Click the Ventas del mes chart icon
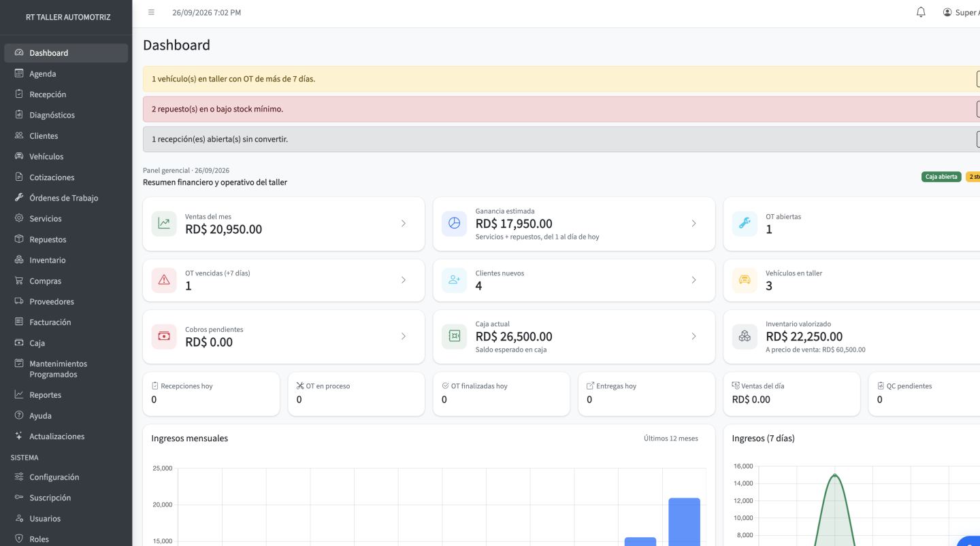 164,224
